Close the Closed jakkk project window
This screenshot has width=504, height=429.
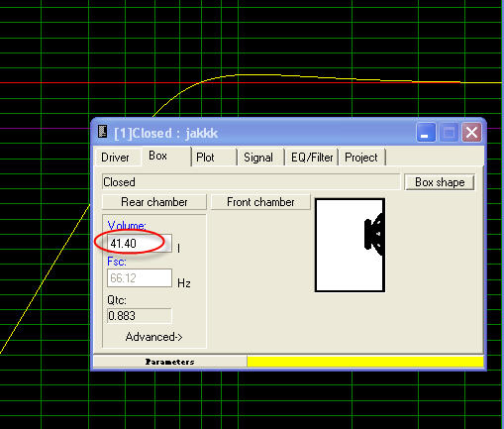click(471, 133)
